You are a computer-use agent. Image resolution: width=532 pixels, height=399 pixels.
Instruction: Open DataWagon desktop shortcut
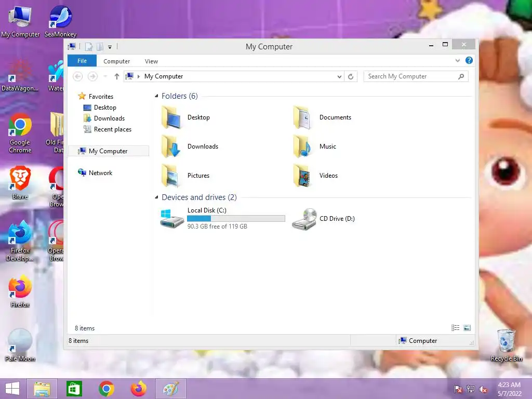coord(20,76)
